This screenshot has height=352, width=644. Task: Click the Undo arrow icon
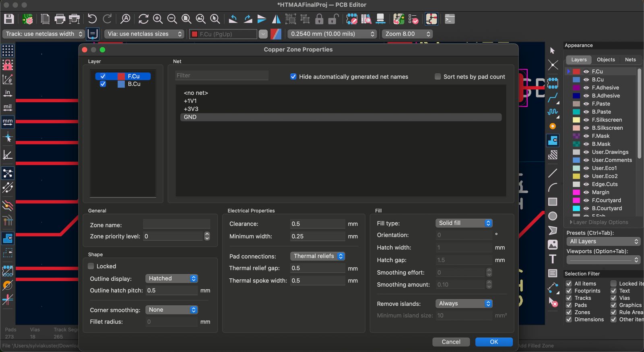(x=92, y=19)
